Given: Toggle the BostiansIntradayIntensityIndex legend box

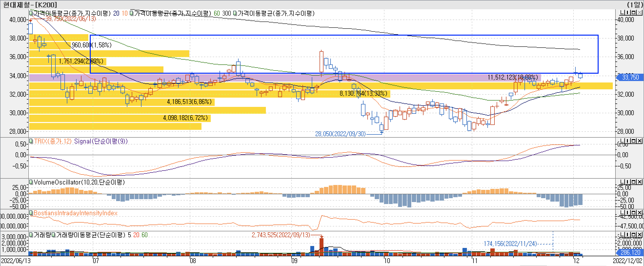Looking at the screenshot, I should (x=31, y=213).
